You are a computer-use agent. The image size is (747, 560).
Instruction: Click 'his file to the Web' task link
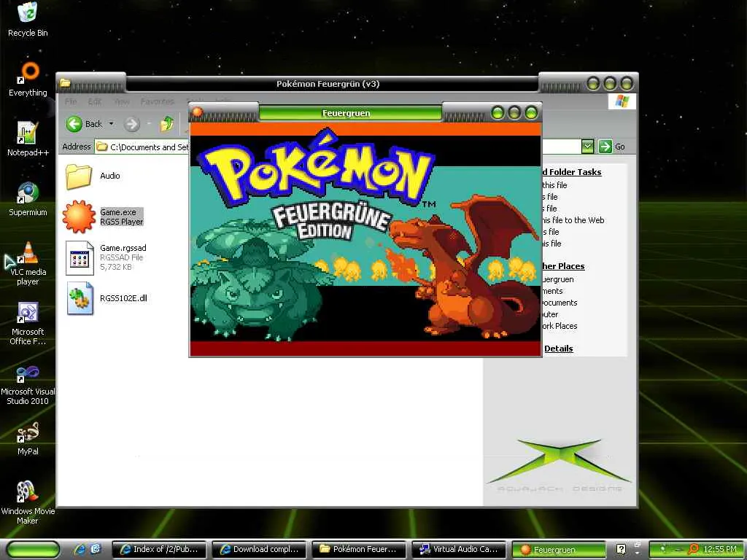[573, 220]
